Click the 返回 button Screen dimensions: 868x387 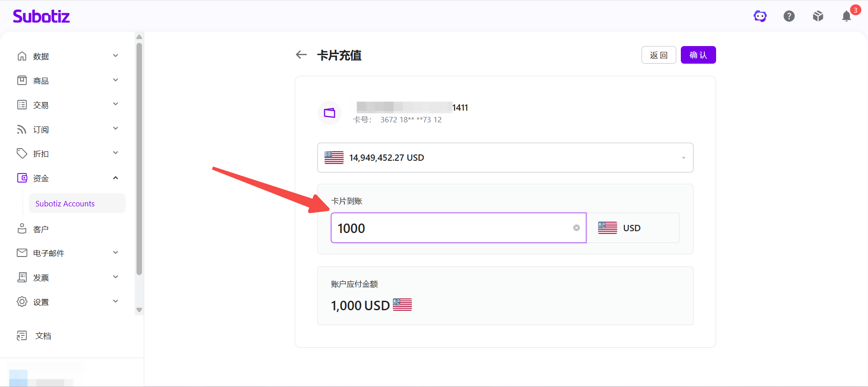tap(659, 55)
